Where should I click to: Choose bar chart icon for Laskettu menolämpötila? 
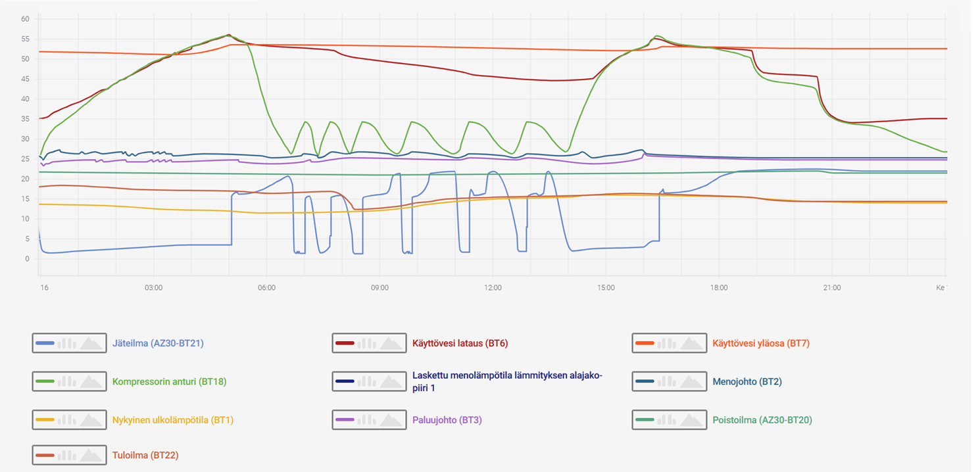point(368,381)
